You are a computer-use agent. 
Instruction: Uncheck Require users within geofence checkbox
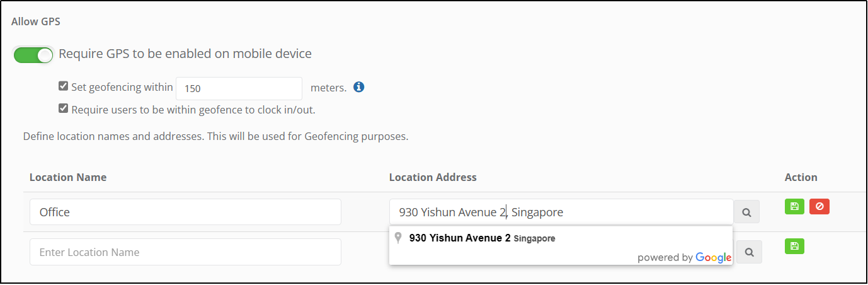tap(63, 108)
